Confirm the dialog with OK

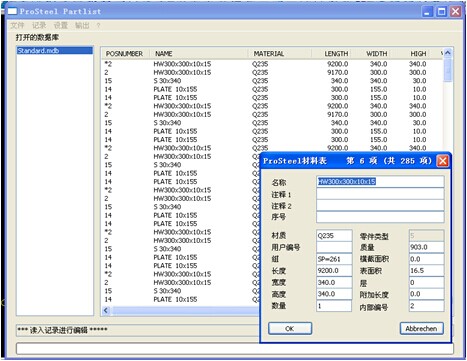(290, 328)
